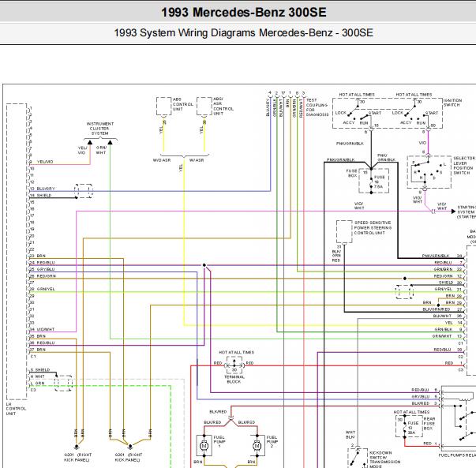Click 'SELECTOR LEVER POSITION SWITCH' label

[464, 166]
